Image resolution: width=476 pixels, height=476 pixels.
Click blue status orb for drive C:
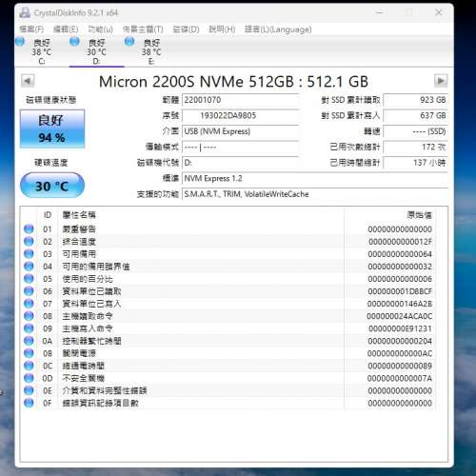point(20,42)
